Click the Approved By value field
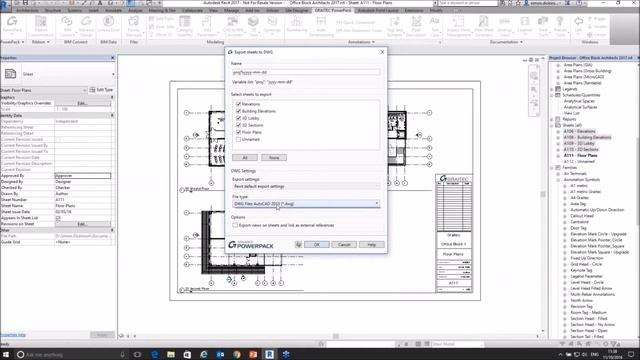 (x=83, y=176)
